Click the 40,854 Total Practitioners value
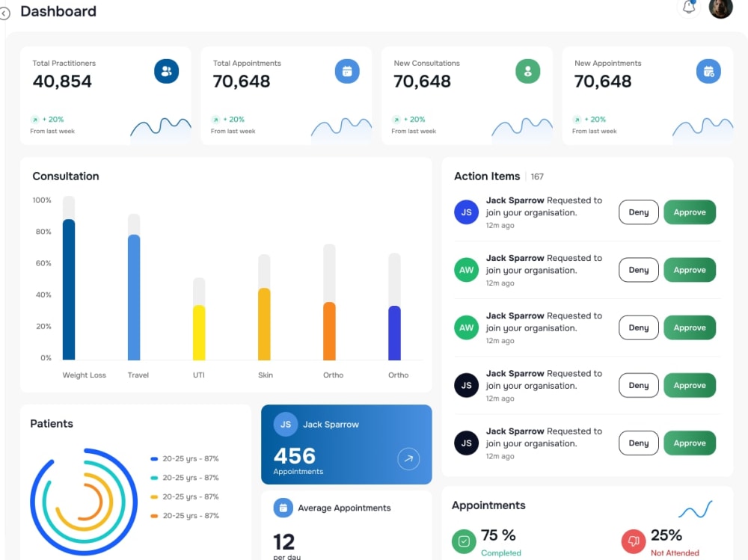The image size is (748, 560). [x=62, y=81]
